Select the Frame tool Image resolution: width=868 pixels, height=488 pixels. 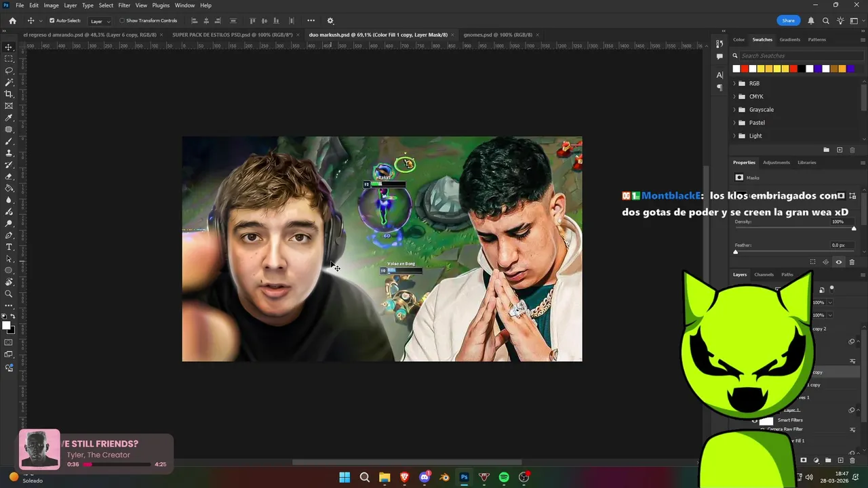click(x=9, y=106)
